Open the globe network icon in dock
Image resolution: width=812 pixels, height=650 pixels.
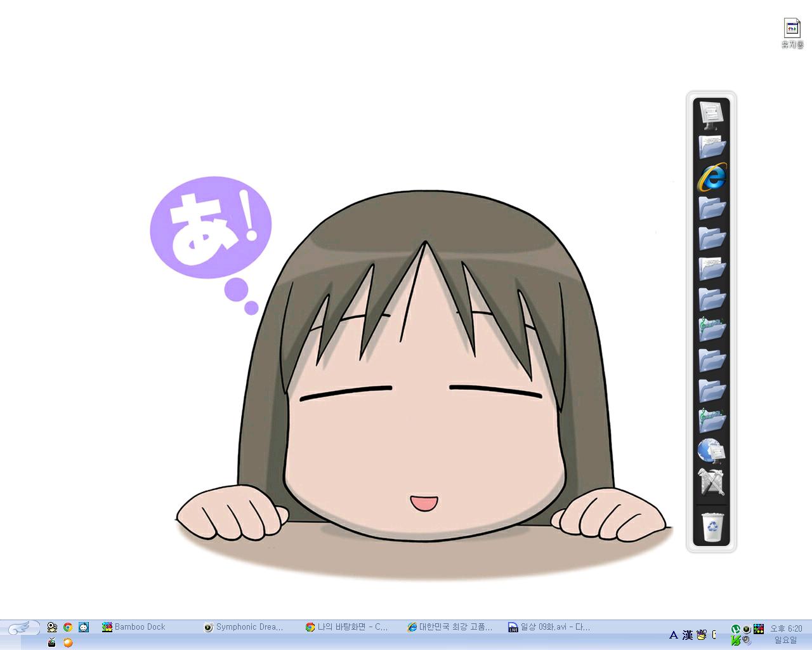711,451
